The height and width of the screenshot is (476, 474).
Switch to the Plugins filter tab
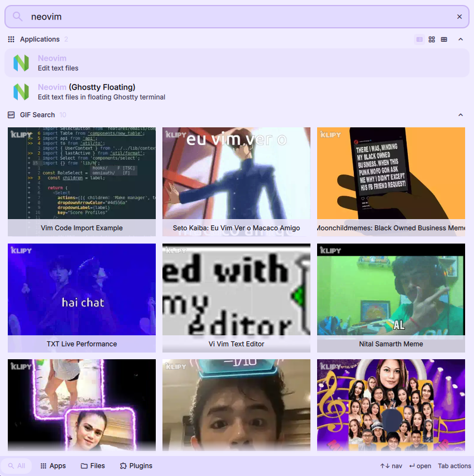pyautogui.click(x=136, y=465)
